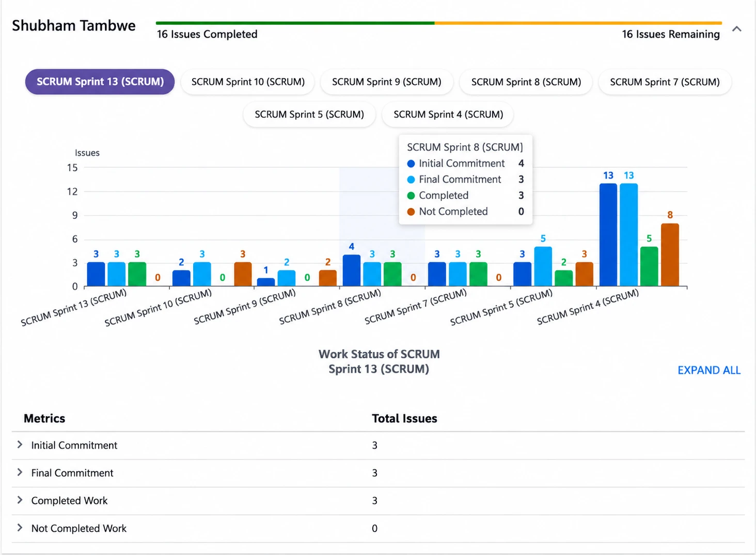Click the Initial Commitment blue dot in tooltip
This screenshot has height=555, width=756.
411,164
